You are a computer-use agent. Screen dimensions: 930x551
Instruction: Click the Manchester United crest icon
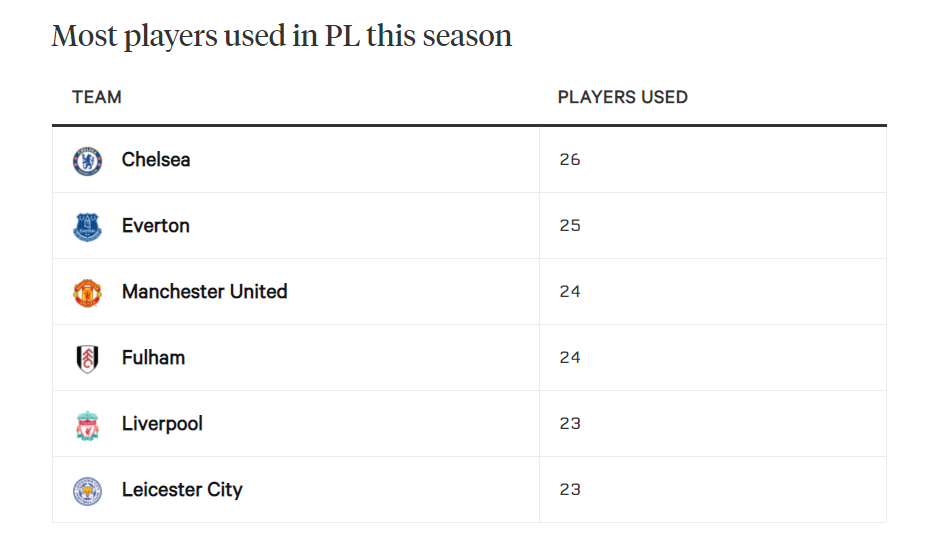tap(87, 292)
